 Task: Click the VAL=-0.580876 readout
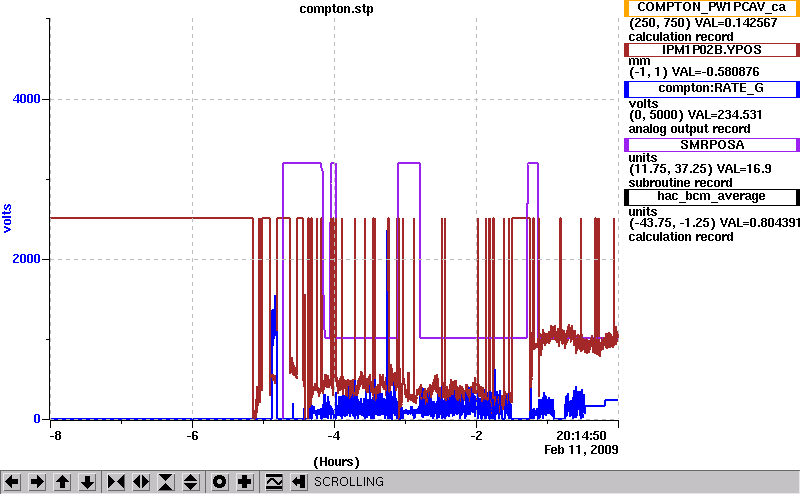click(x=715, y=72)
